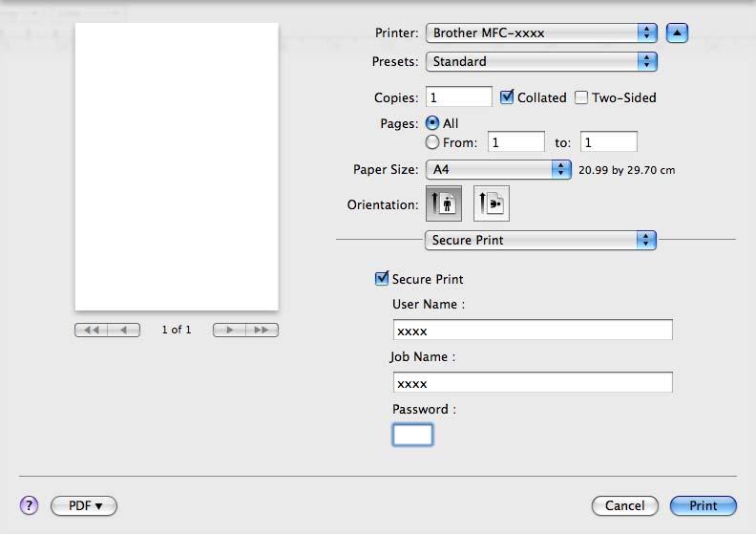The image size is (756, 534).
Task: Open the PDF dropdown button
Action: coord(84,505)
